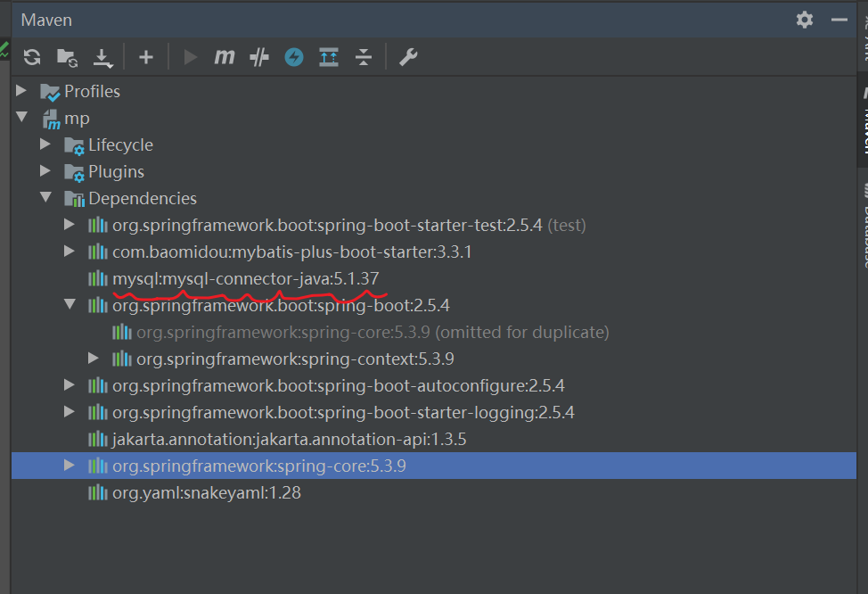Click library icon beside mysql-connector-java
Viewport: 868px width, 594px height.
[x=98, y=278]
